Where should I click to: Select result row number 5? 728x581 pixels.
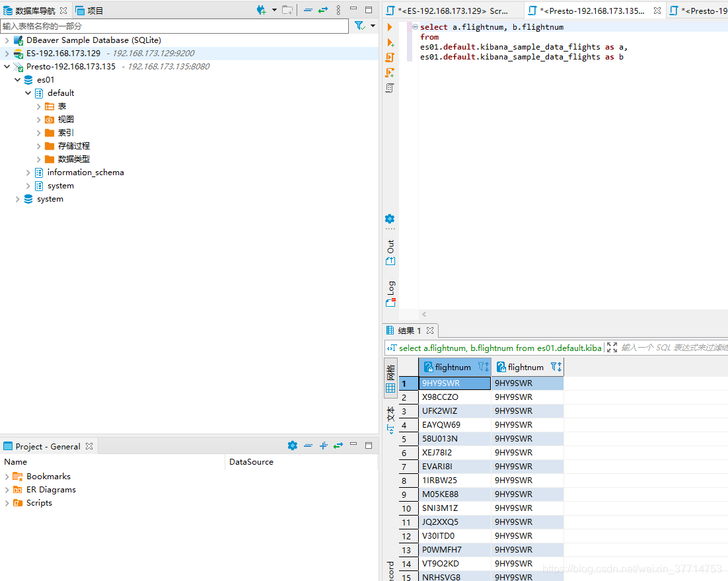click(x=408, y=439)
